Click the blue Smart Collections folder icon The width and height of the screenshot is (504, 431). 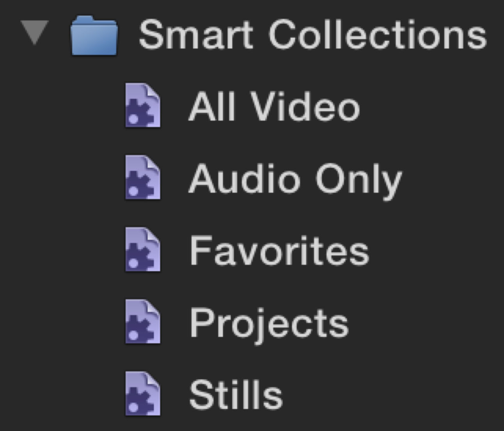(x=94, y=35)
